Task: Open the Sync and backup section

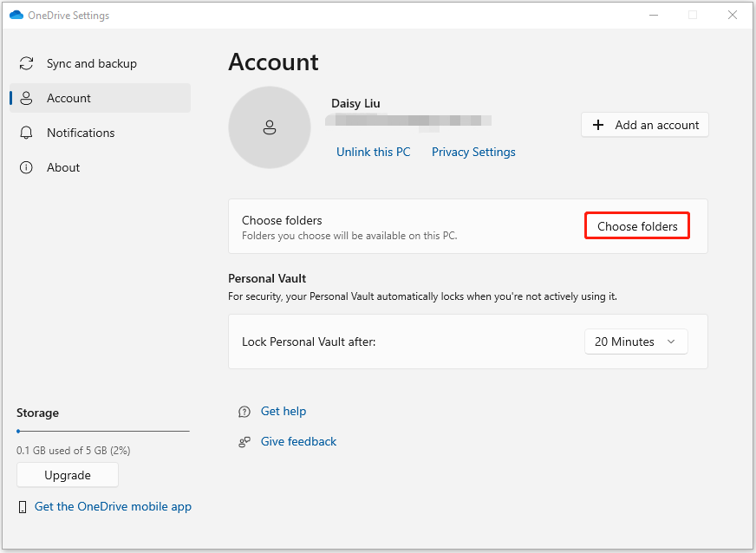Action: pos(101,63)
